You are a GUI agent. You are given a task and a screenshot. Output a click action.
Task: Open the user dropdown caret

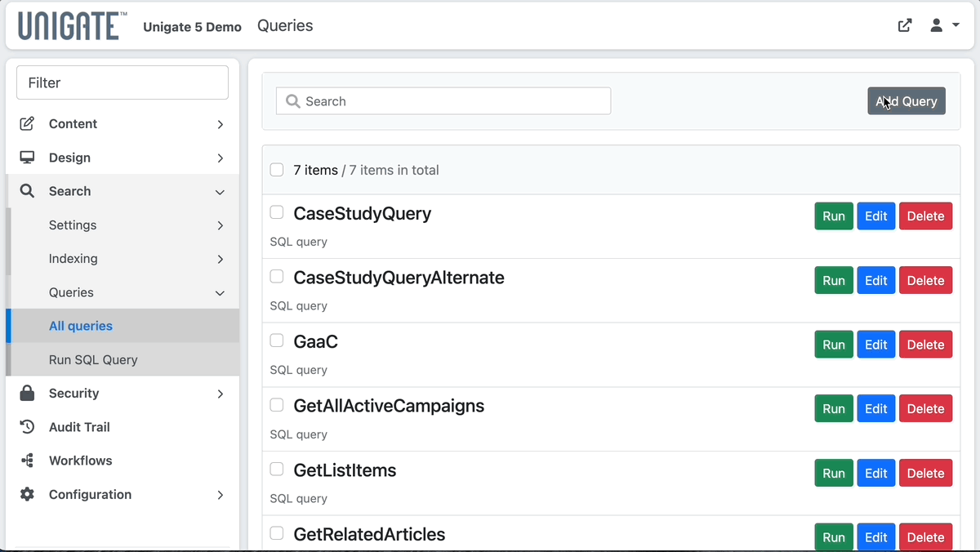955,25
